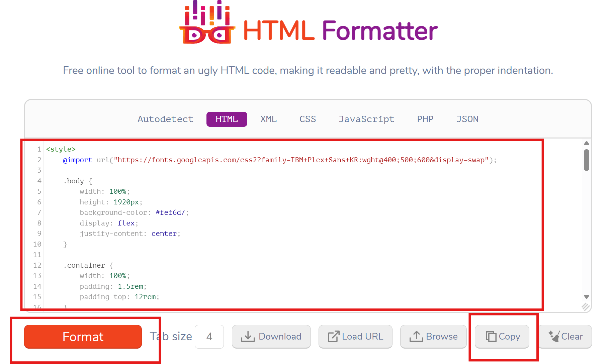The height and width of the screenshot is (364, 610).
Task: Select the active HTML tab
Action: pyautogui.click(x=227, y=119)
